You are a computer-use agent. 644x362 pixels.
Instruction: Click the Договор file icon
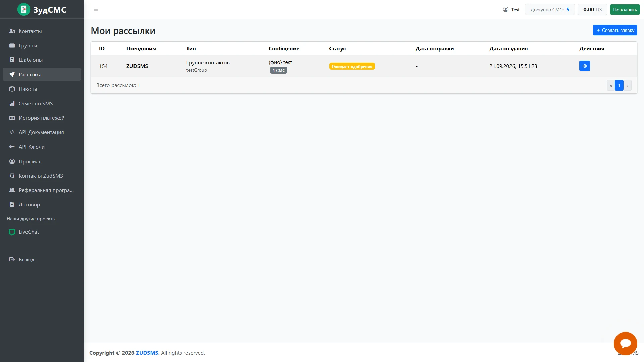tap(12, 204)
